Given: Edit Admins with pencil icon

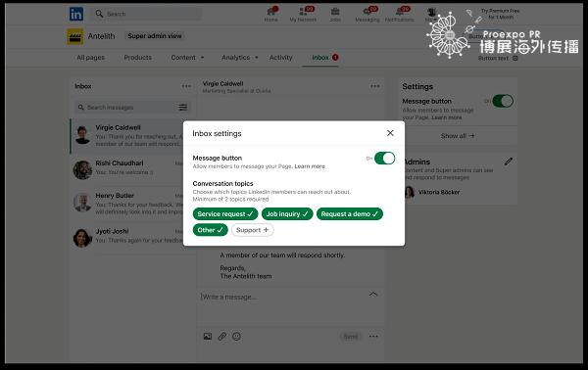Looking at the screenshot, I should pos(508,162).
